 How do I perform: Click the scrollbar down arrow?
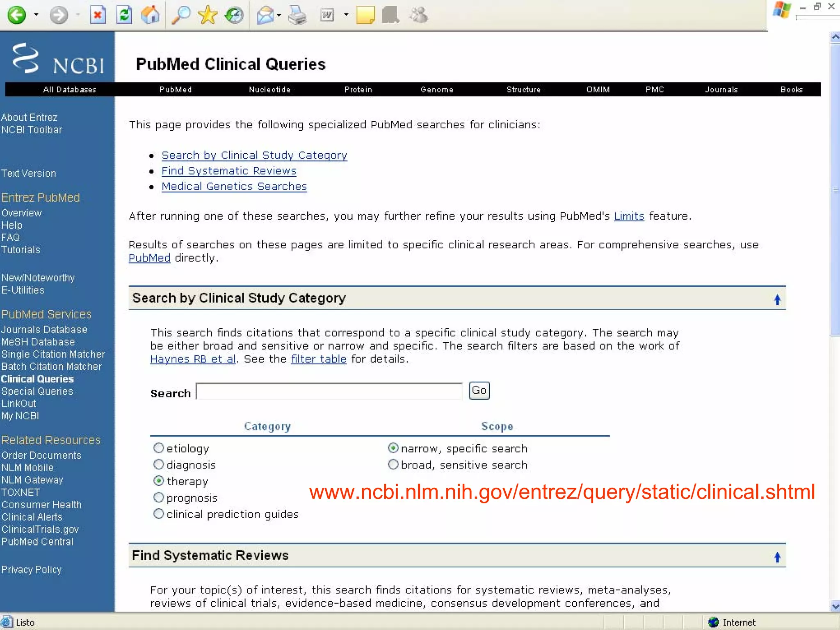pos(835,607)
